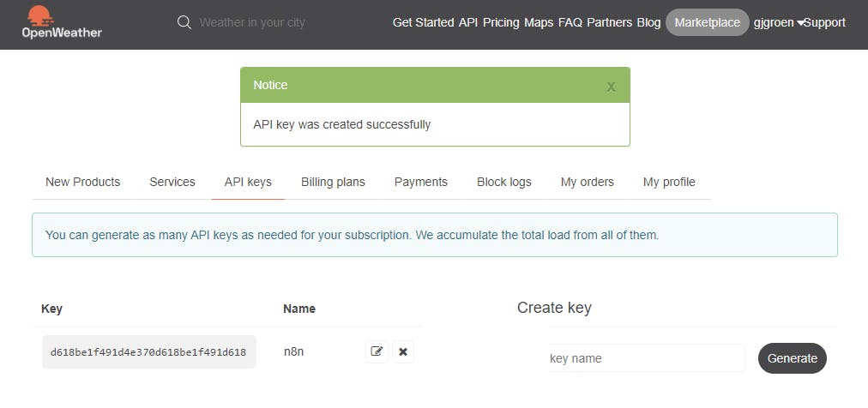The width and height of the screenshot is (868, 408).
Task: Dismiss the Notice alert with X
Action: (611, 87)
